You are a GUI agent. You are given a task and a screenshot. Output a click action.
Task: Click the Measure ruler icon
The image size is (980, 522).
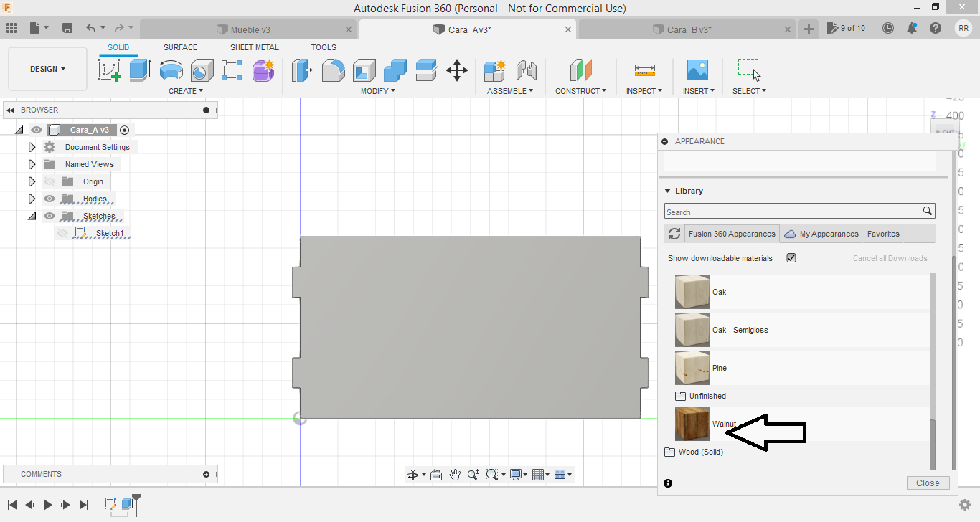[x=644, y=70]
